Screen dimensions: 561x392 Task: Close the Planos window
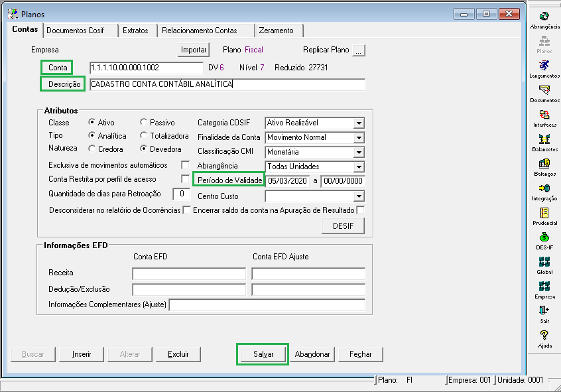[x=509, y=14]
